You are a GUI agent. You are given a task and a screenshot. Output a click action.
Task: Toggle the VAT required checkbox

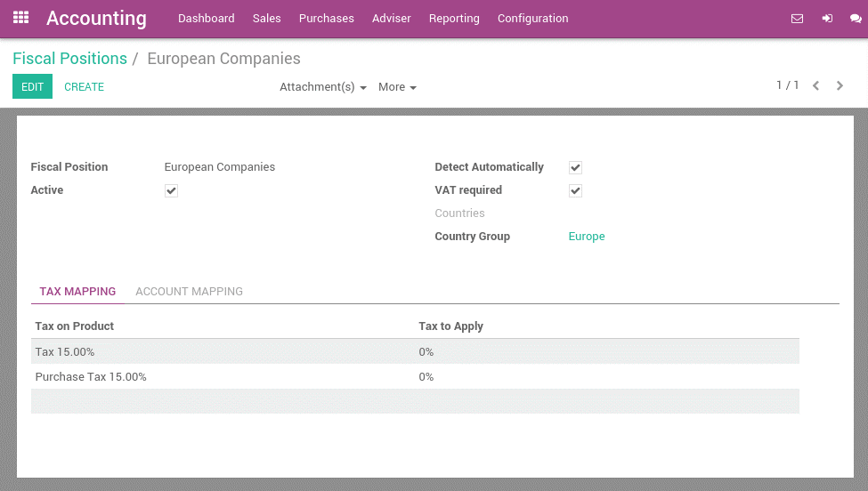tap(575, 190)
